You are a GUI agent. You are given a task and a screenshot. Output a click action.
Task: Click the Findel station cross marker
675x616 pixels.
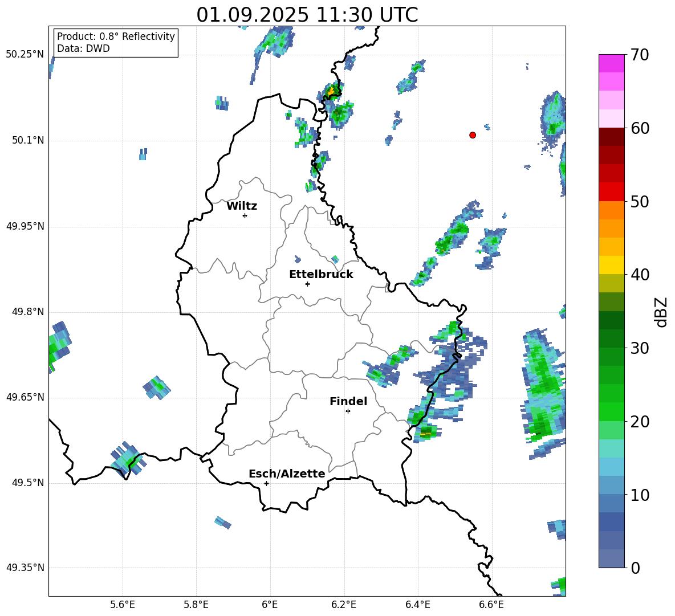point(348,411)
